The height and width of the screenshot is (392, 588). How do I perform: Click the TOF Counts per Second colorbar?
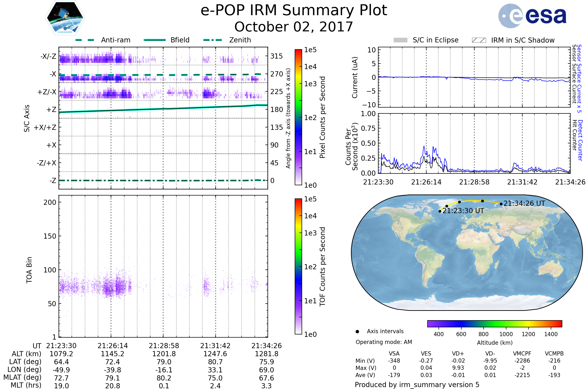coord(298,266)
